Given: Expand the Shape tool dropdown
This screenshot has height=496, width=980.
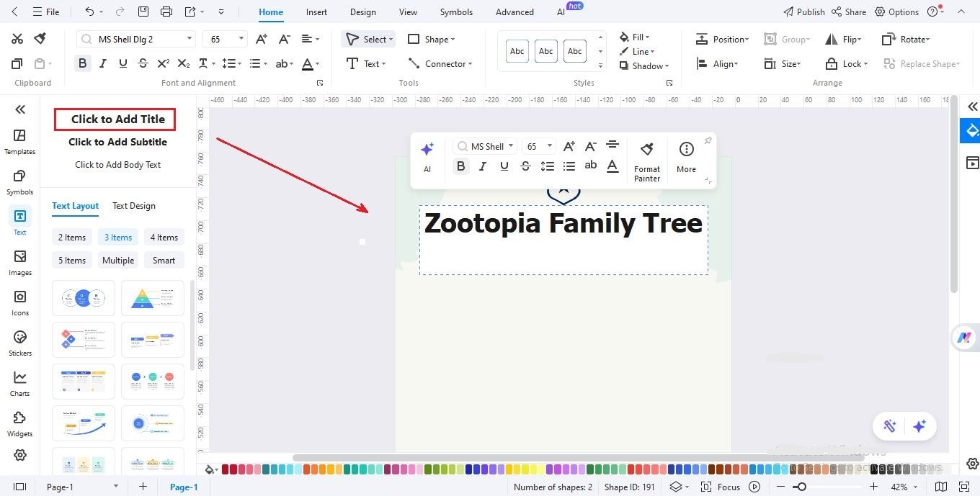Looking at the screenshot, I should coord(451,40).
